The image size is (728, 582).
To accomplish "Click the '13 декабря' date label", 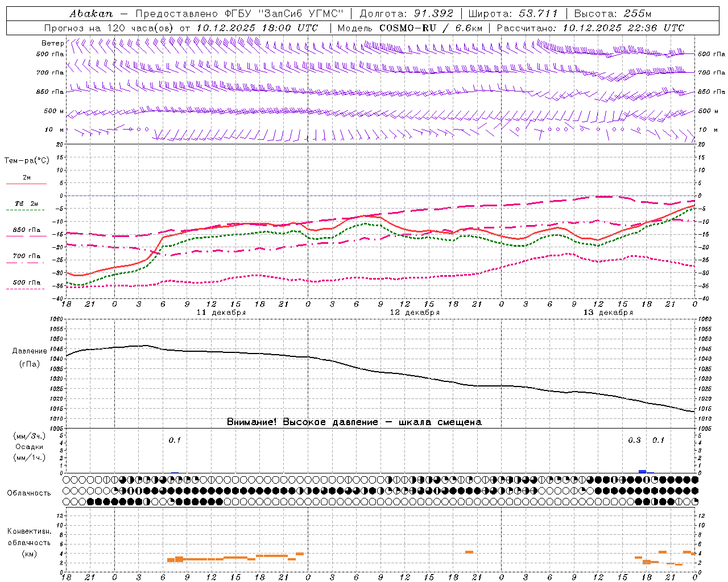I will click(608, 313).
